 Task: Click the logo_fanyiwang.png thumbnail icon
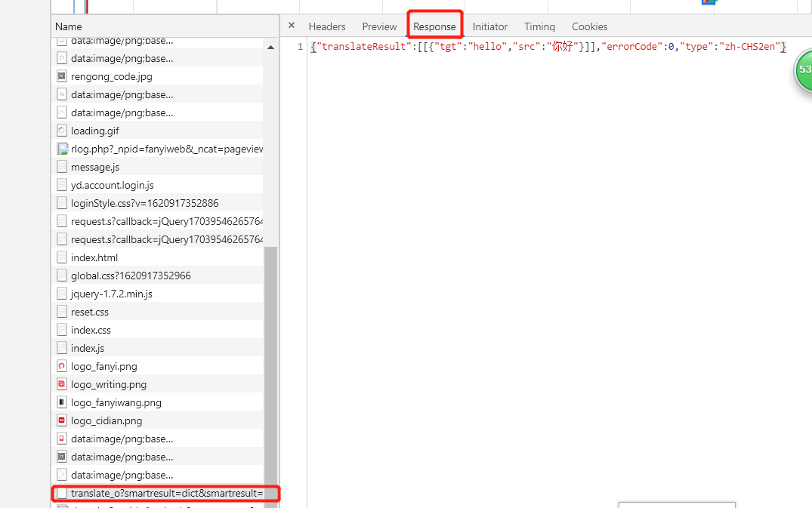pyautogui.click(x=62, y=402)
